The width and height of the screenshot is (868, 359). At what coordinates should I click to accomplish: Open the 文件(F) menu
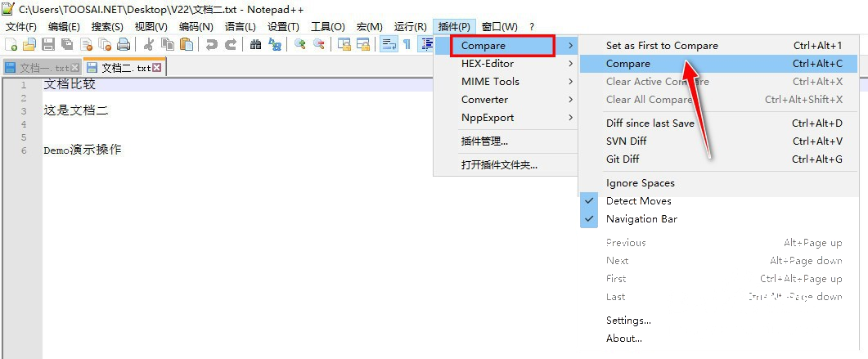(21, 26)
